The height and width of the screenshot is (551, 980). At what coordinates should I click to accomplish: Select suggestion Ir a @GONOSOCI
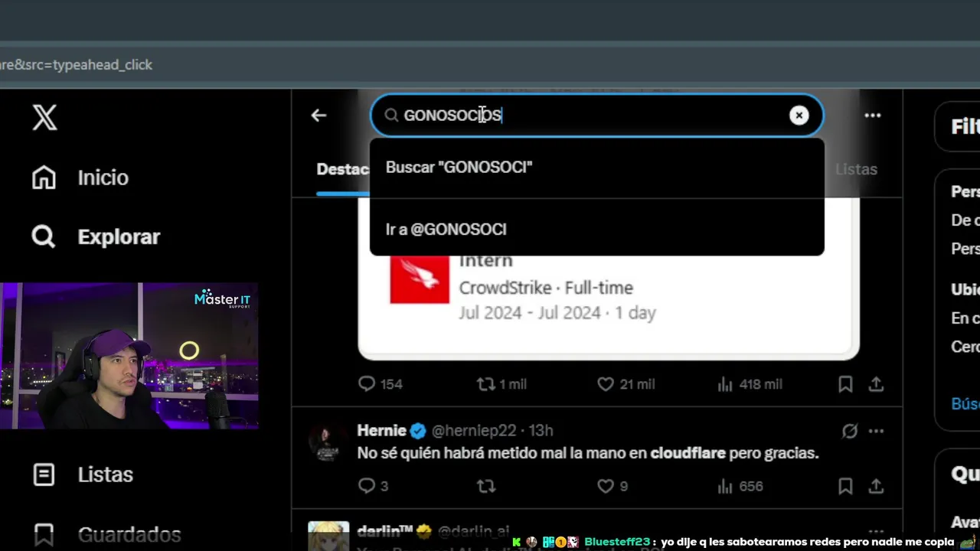[596, 229]
